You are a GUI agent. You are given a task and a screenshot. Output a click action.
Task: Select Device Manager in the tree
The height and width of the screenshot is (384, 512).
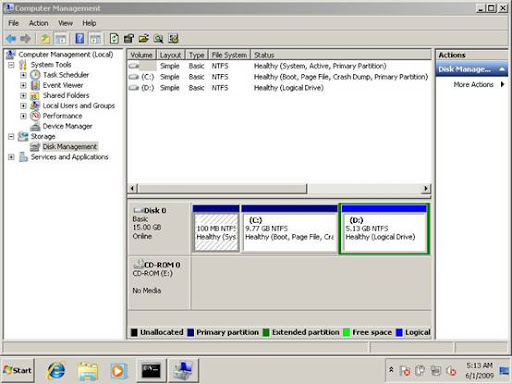pos(67,126)
